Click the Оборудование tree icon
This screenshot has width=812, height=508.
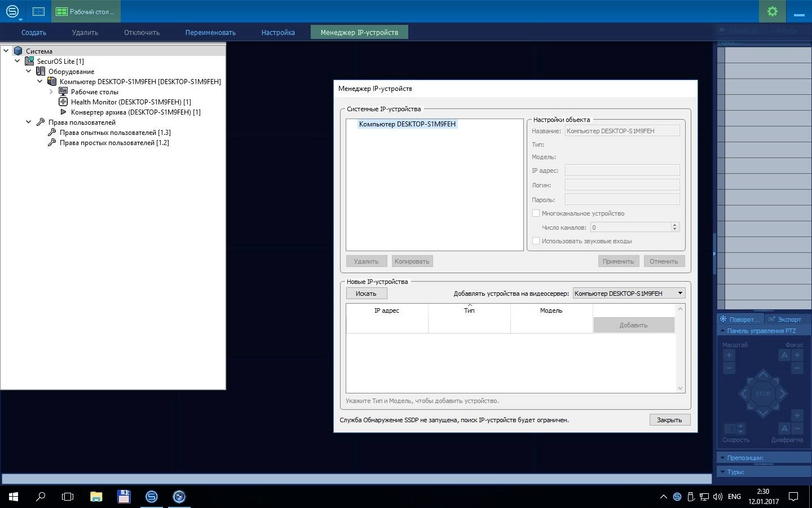pos(41,71)
